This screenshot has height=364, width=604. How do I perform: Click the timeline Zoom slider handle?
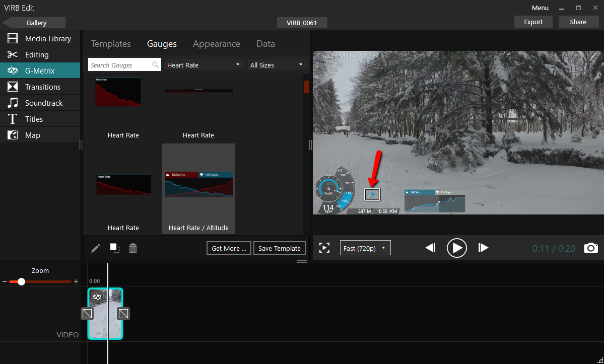tap(21, 281)
